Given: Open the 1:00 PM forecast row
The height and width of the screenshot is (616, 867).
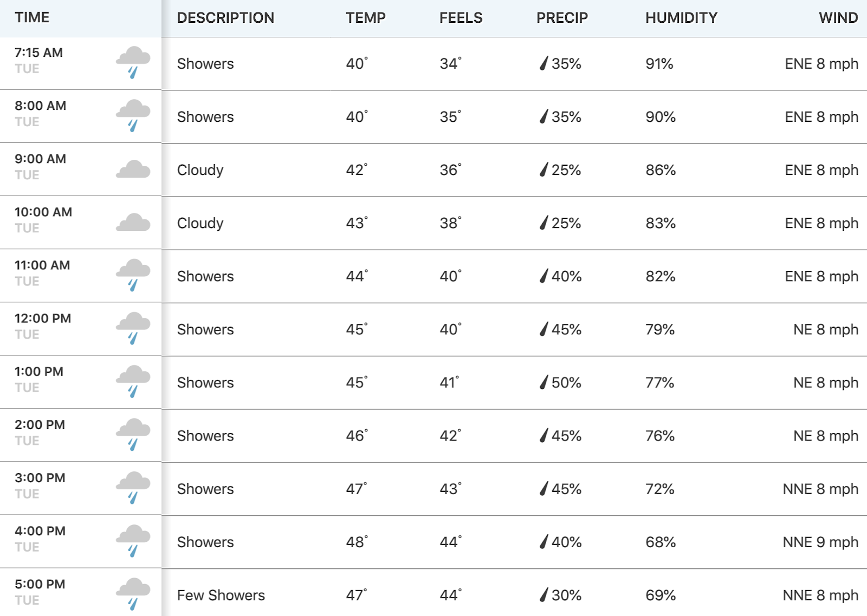Looking at the screenshot, I should click(433, 382).
